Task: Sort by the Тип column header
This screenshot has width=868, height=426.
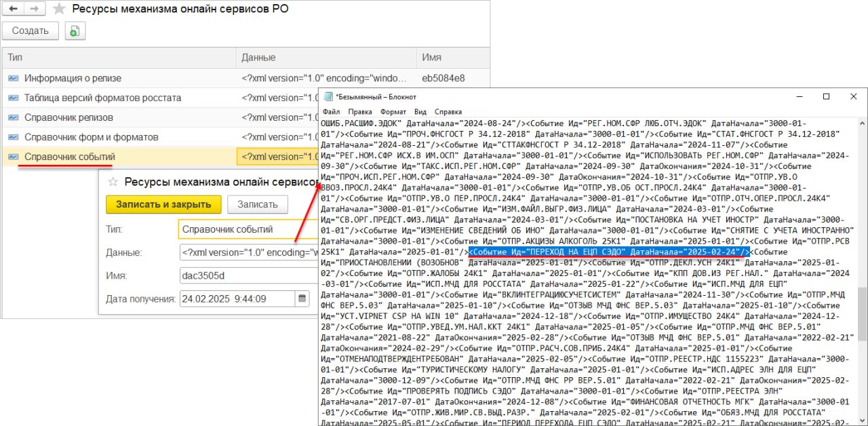Action: click(x=119, y=58)
